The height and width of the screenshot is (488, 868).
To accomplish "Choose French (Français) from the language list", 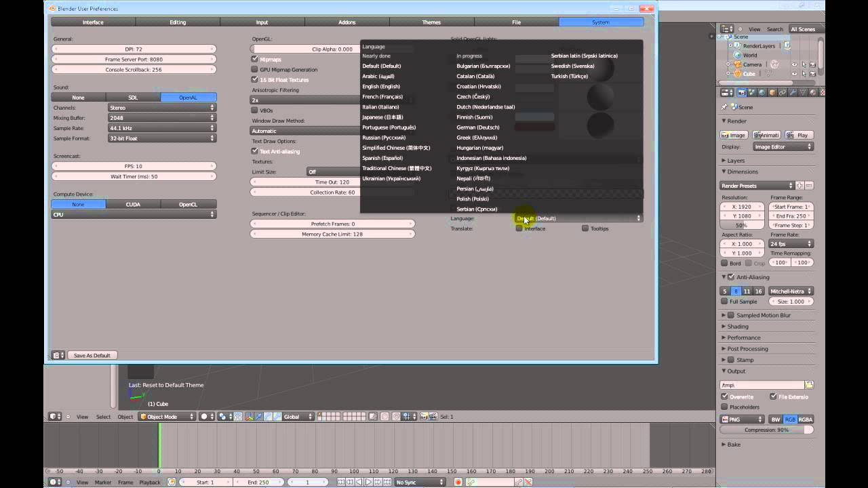I will pyautogui.click(x=382, y=97).
